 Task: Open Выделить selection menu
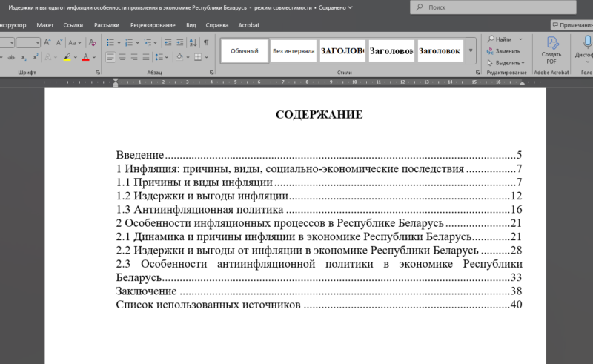pos(506,63)
